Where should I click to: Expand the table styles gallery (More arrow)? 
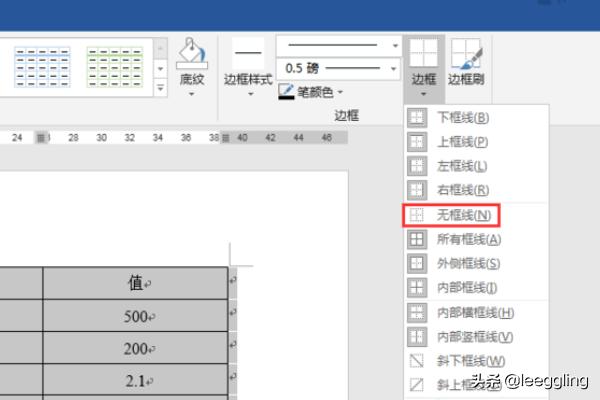click(x=161, y=88)
